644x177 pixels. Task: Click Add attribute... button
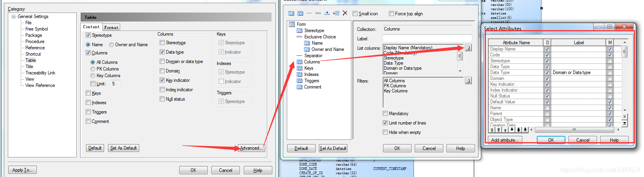tap(505, 140)
